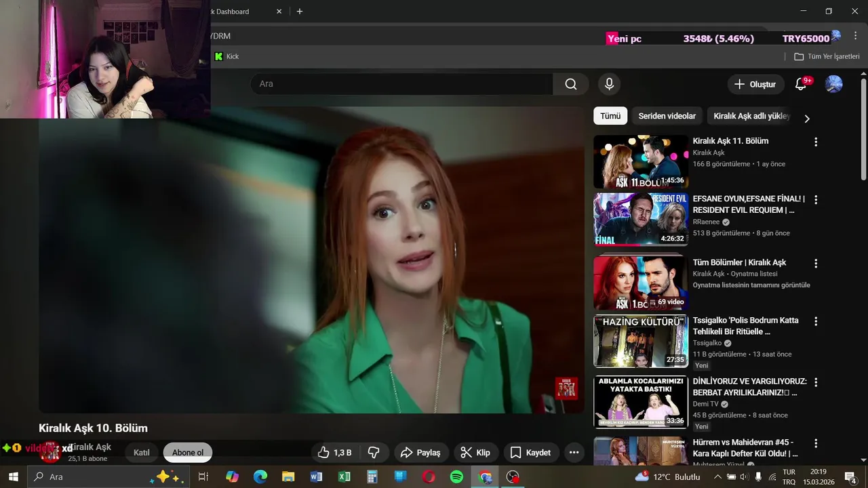Click the Kiralık Aşk 11. Bölüm title
The image size is (868, 488).
(730, 141)
